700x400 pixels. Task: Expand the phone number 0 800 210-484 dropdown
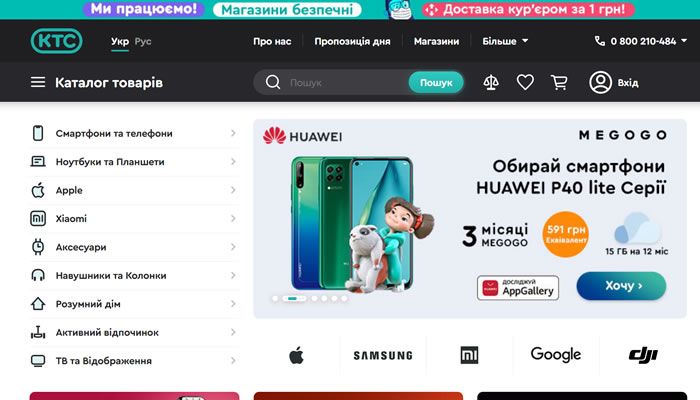[x=641, y=42]
